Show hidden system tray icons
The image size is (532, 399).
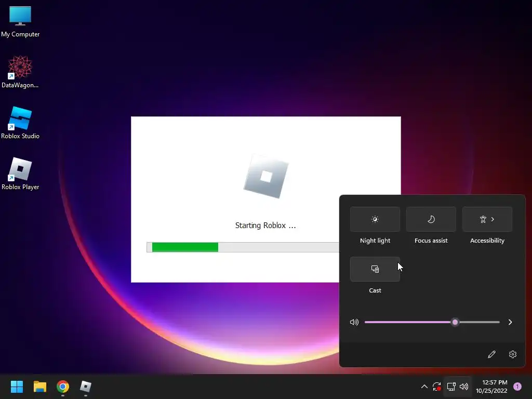click(x=424, y=387)
